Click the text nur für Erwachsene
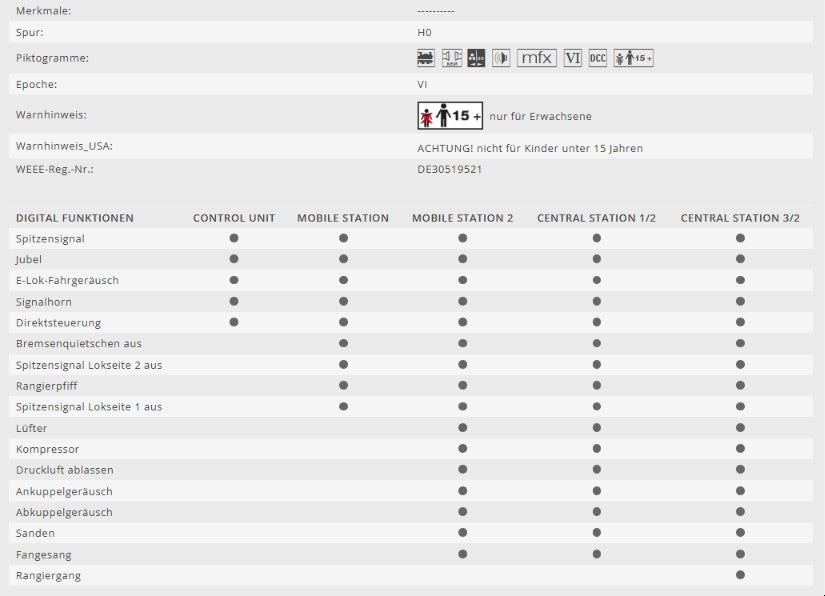This screenshot has width=825, height=596. tap(540, 116)
